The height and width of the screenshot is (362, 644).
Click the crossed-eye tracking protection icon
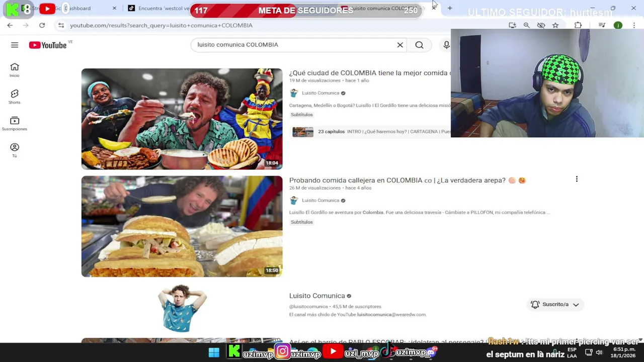click(x=541, y=25)
